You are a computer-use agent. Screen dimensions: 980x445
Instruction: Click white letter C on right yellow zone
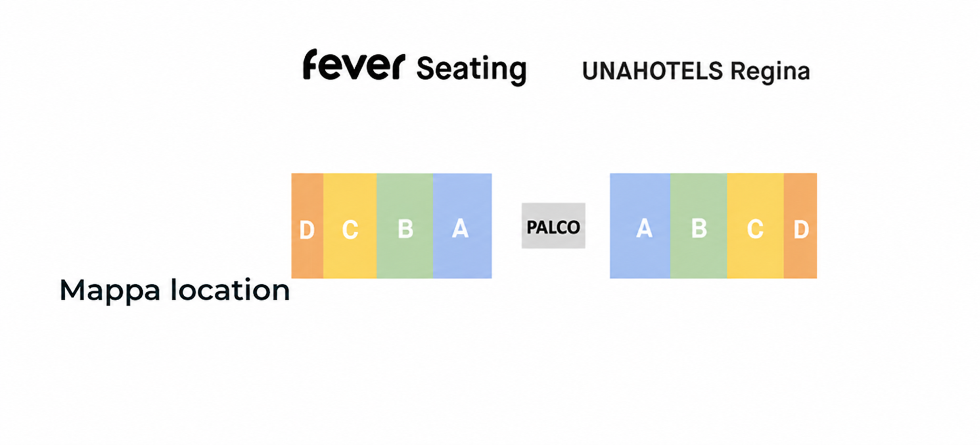point(755,230)
